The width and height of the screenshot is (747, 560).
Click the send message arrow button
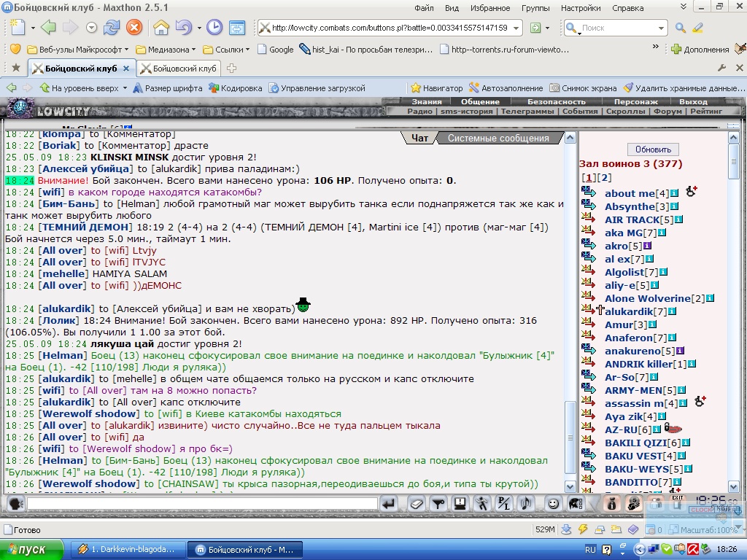(x=389, y=503)
